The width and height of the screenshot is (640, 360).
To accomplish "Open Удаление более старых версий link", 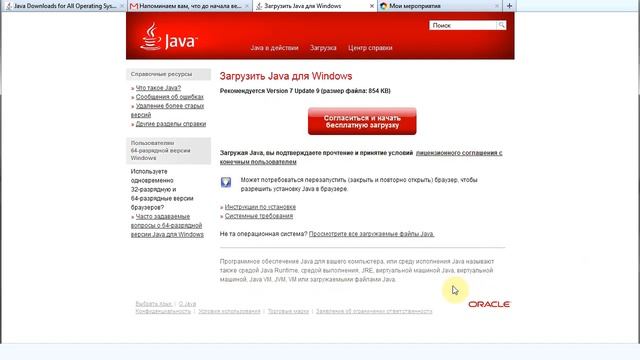I will coord(167,110).
